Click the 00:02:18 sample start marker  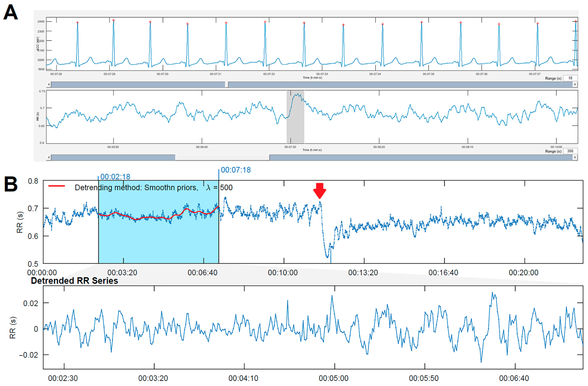pyautogui.click(x=115, y=177)
